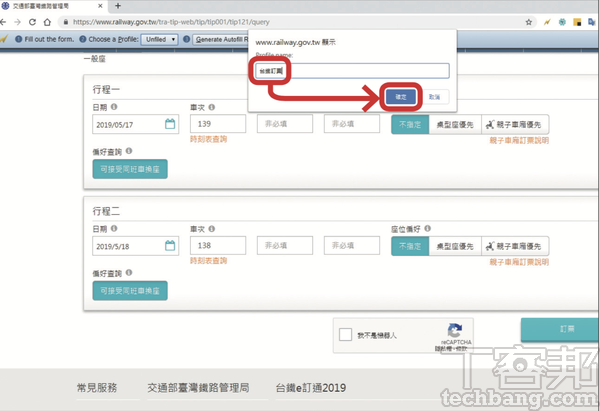Image resolution: width=600 pixels, height=411 pixels.
Task: Click the info icon before 'Fill out the form'
Action: click(x=18, y=39)
